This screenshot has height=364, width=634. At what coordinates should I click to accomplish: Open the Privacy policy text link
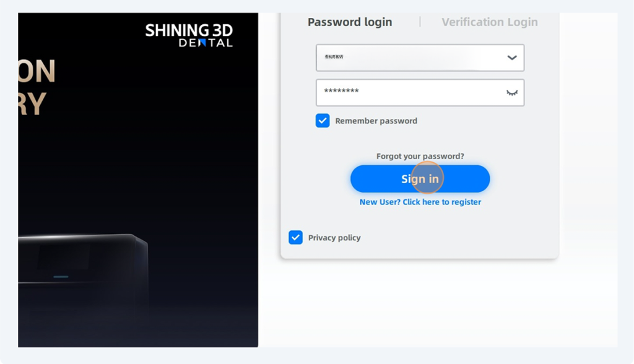tap(334, 238)
